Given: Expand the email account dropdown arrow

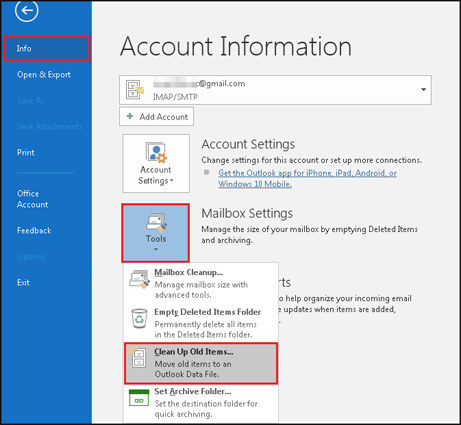Looking at the screenshot, I should click(423, 89).
